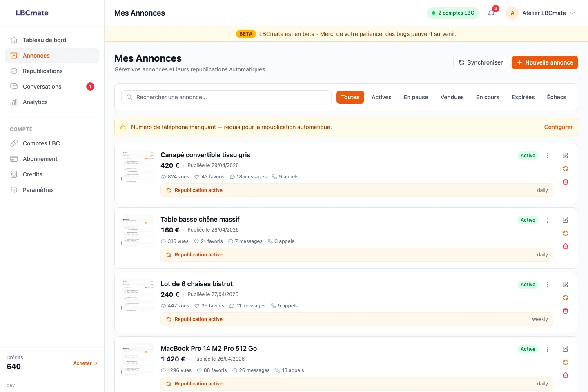Open the Lot de 6 chaises thumbnail

tap(138, 295)
